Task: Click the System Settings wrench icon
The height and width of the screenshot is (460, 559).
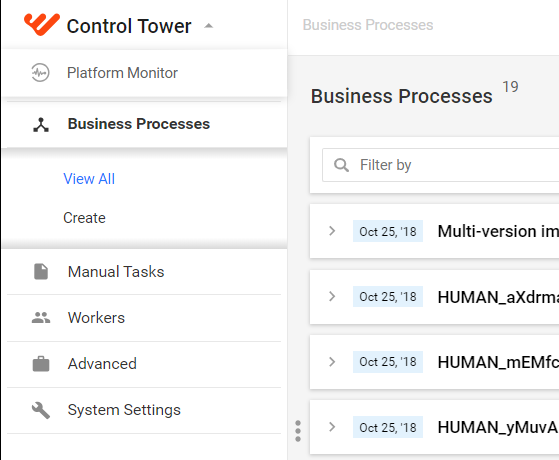Action: (x=41, y=410)
